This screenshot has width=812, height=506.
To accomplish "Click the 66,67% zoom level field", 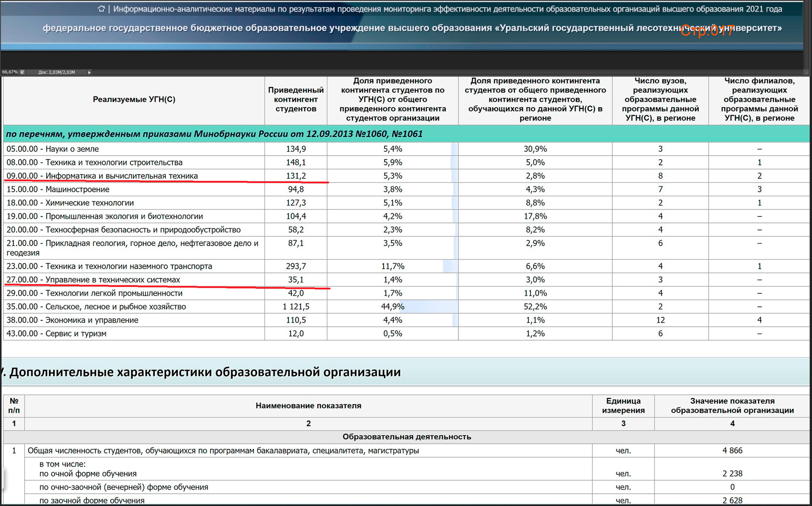I will 10,72.
